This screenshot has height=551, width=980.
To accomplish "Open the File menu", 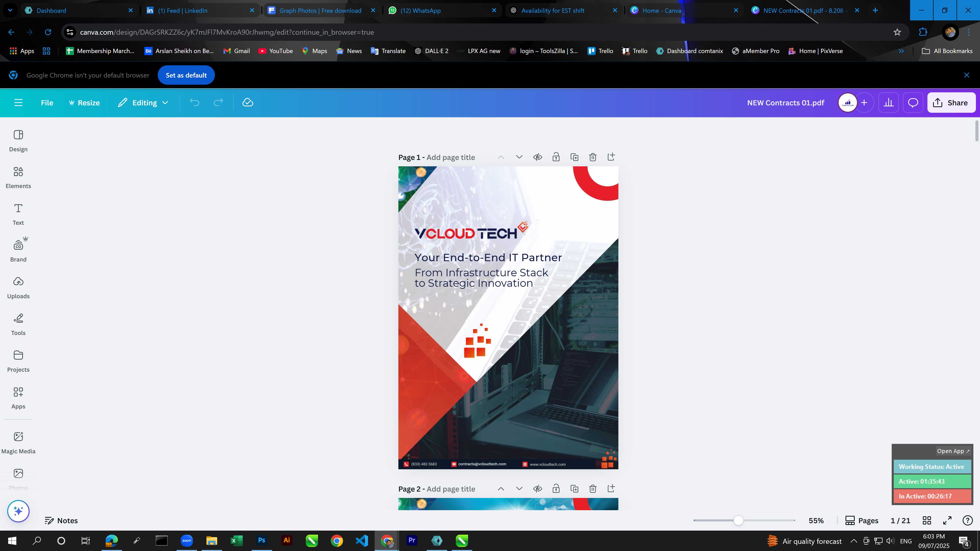I will pos(47,103).
